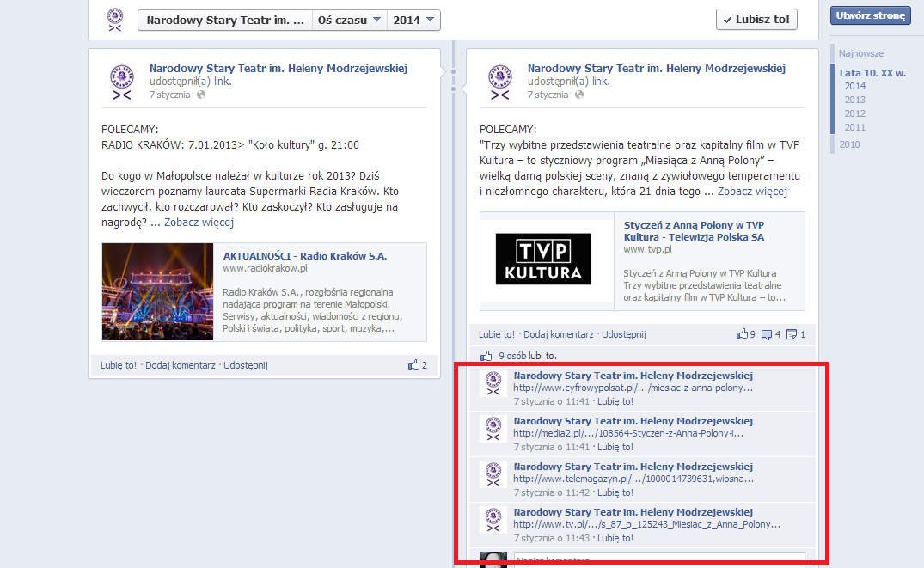Open the 2014 year dropdown
This screenshot has width=924, height=568.
(413, 20)
